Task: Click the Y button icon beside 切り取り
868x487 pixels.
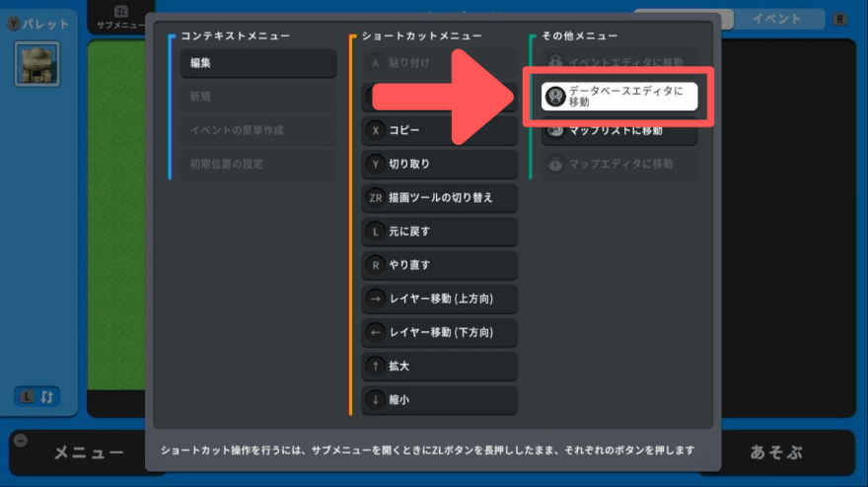Action: pos(376,165)
